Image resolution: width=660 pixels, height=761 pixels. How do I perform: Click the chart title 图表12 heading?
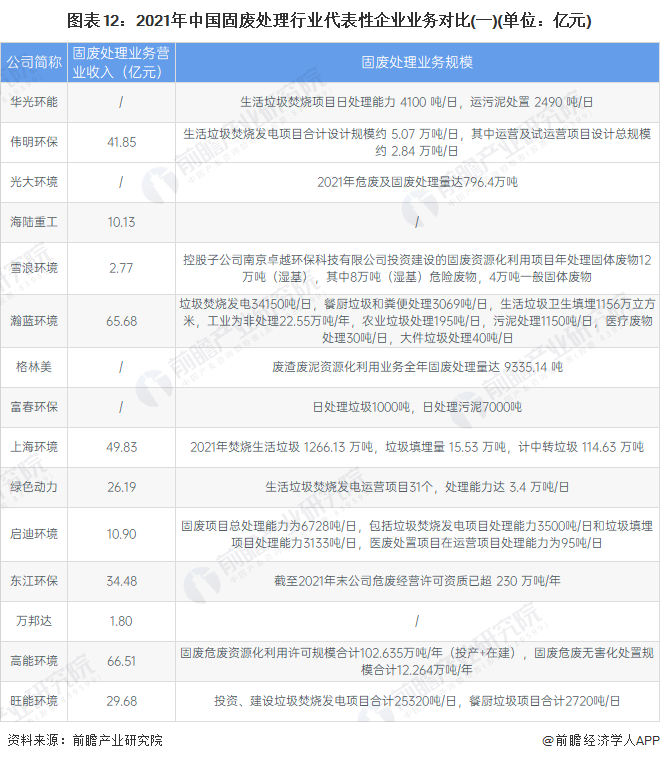point(329,19)
